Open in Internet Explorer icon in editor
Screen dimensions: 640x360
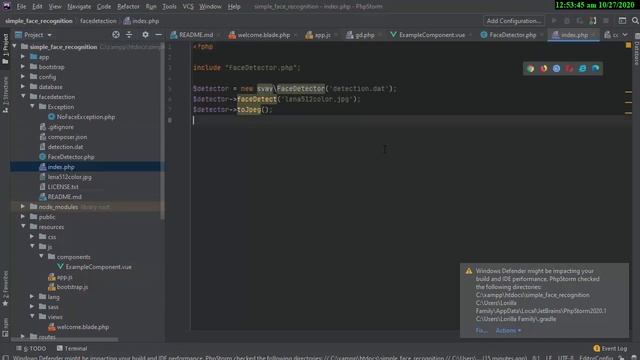(x=582, y=69)
